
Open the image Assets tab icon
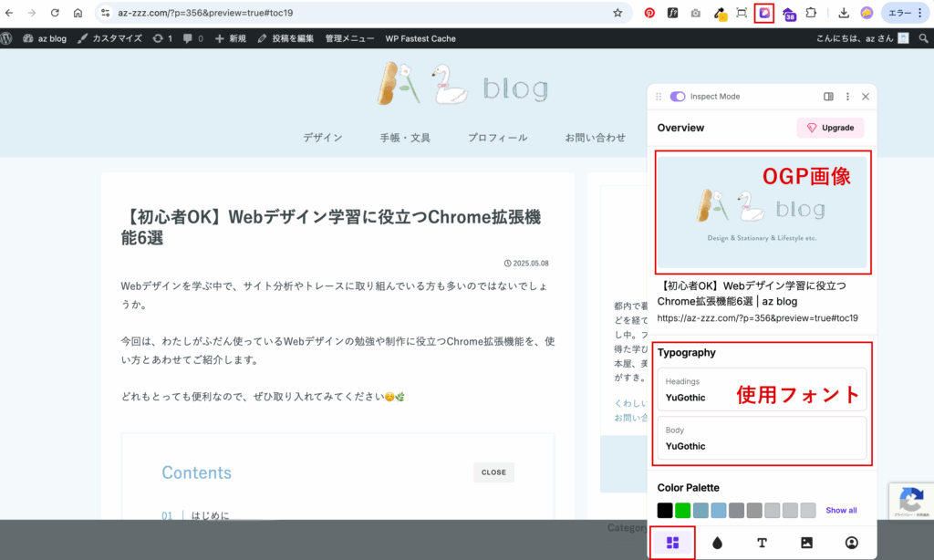tap(806, 543)
